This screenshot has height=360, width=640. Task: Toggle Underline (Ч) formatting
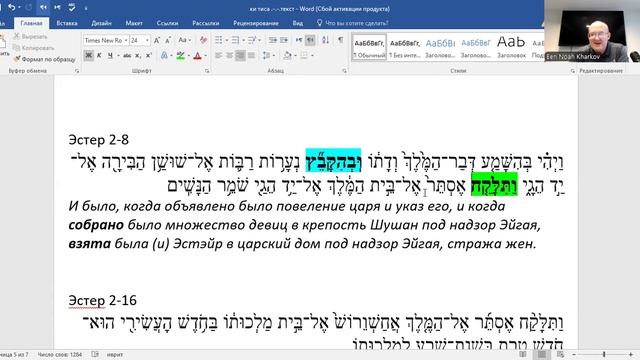coord(110,55)
